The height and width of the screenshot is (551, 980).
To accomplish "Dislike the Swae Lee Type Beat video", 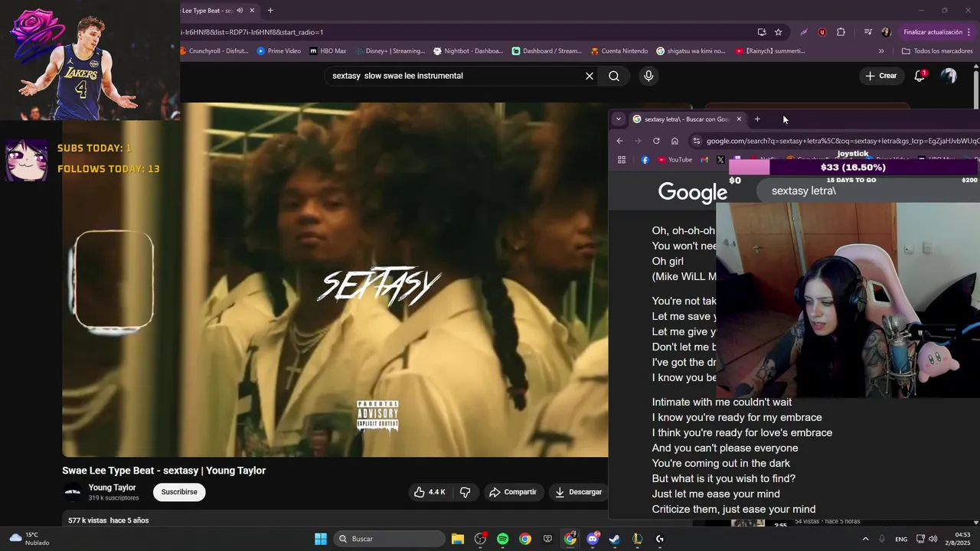I will 465,492.
